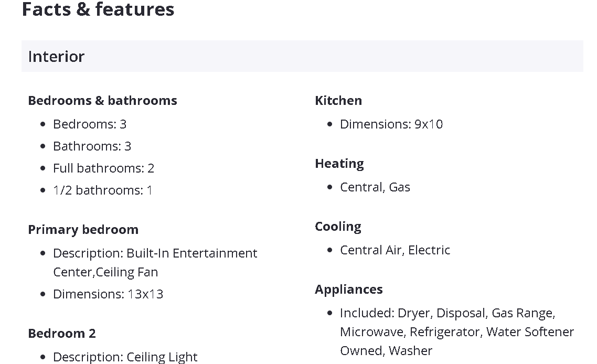Select the Full bathrooms: 2 entry
597x364 pixels.
pos(103,168)
